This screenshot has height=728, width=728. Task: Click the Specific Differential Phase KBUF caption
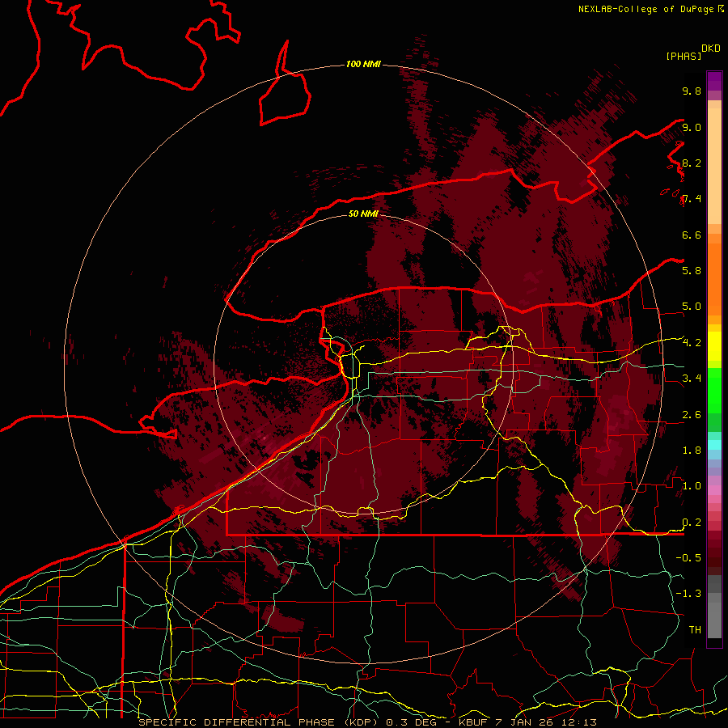point(367,722)
